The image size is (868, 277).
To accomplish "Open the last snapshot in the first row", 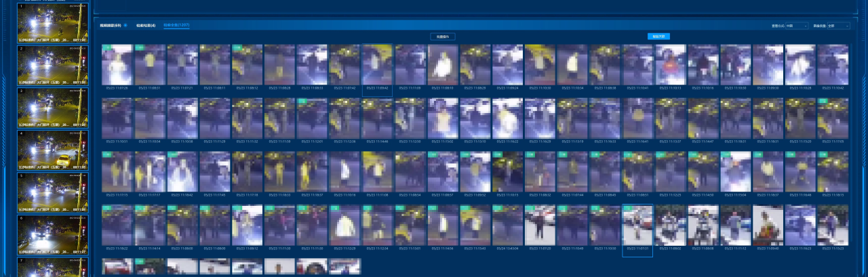I will tap(833, 65).
